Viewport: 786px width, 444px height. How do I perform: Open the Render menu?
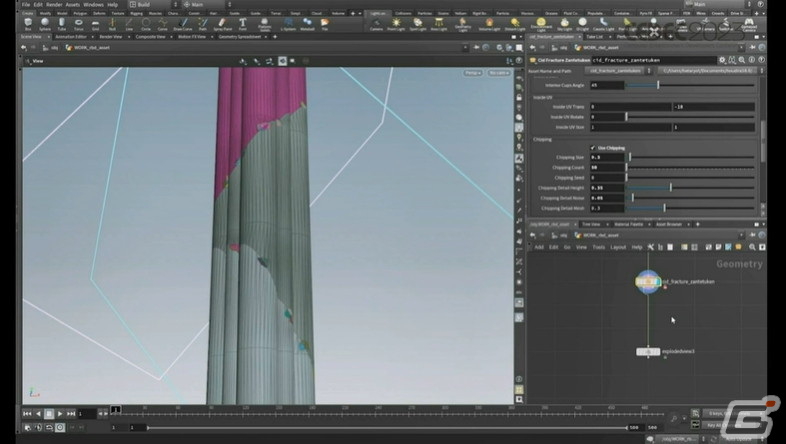coord(54,5)
